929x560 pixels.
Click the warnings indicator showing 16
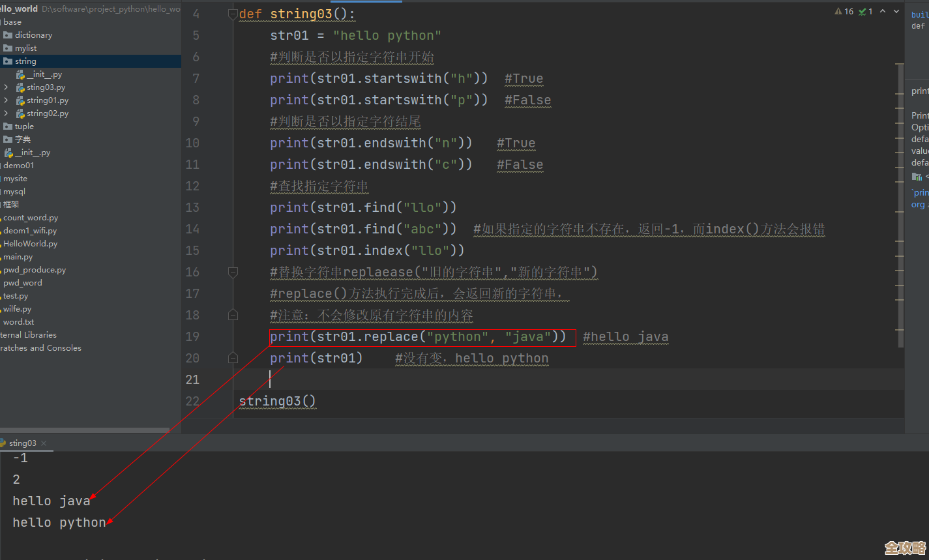844,12
